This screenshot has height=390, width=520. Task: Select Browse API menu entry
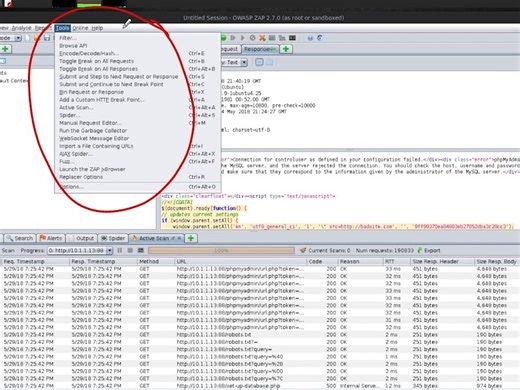pos(137,45)
